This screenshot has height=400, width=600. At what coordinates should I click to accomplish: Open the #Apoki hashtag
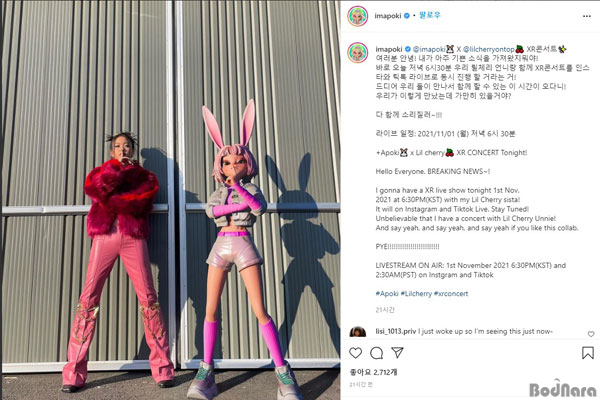(x=387, y=294)
